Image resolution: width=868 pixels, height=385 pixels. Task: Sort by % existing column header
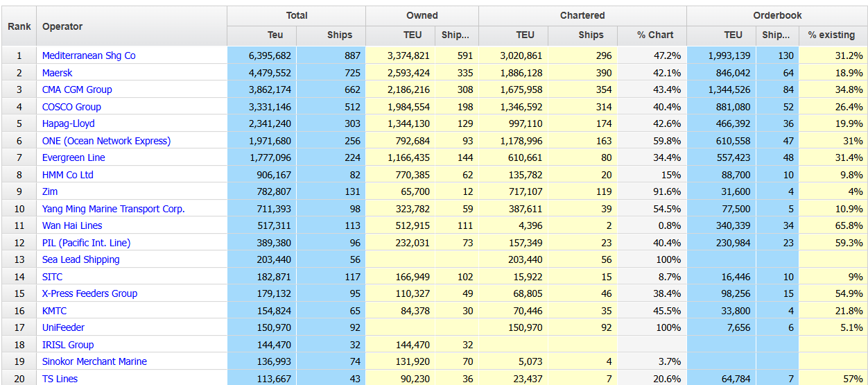(833, 35)
